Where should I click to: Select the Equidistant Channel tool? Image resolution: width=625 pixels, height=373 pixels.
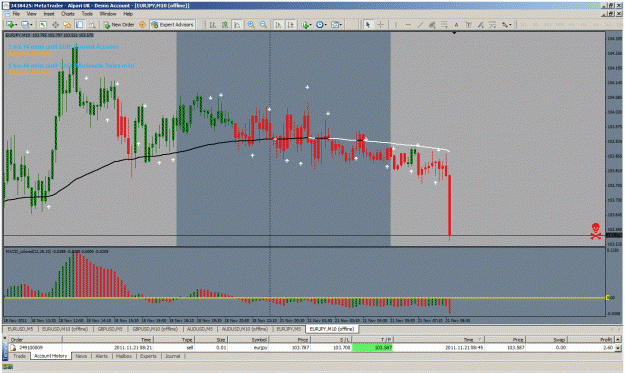pyautogui.click(x=432, y=25)
